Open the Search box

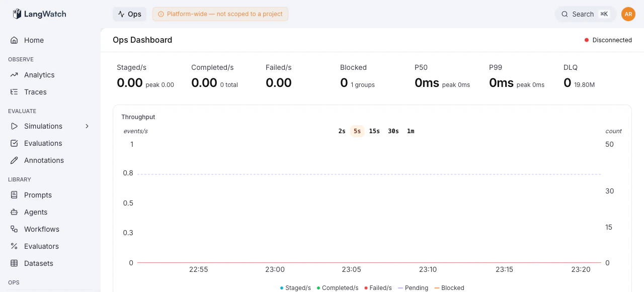tap(586, 14)
